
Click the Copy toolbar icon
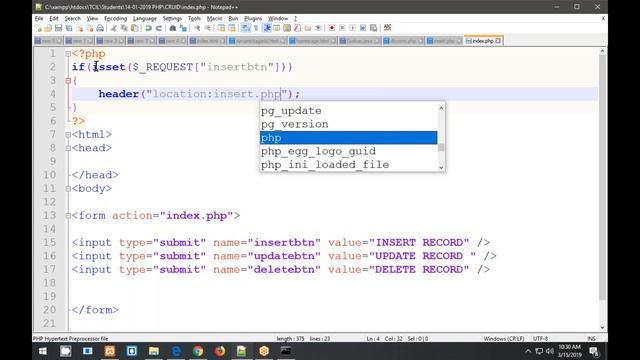click(x=124, y=28)
